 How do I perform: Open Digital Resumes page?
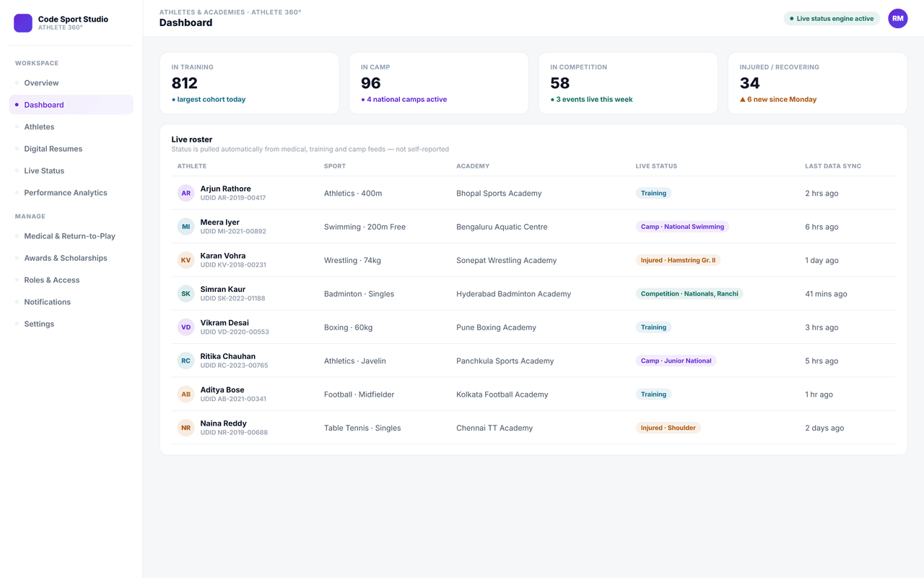pyautogui.click(x=71, y=149)
